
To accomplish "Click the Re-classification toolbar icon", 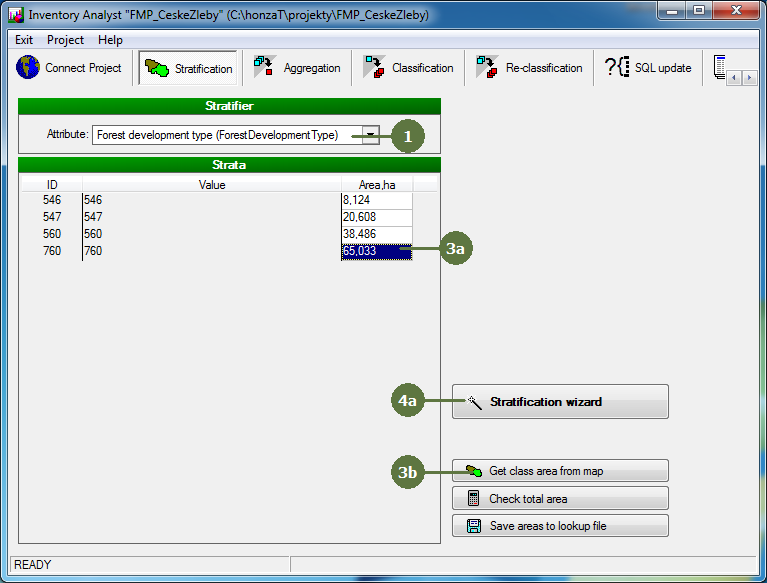I will tap(487, 68).
